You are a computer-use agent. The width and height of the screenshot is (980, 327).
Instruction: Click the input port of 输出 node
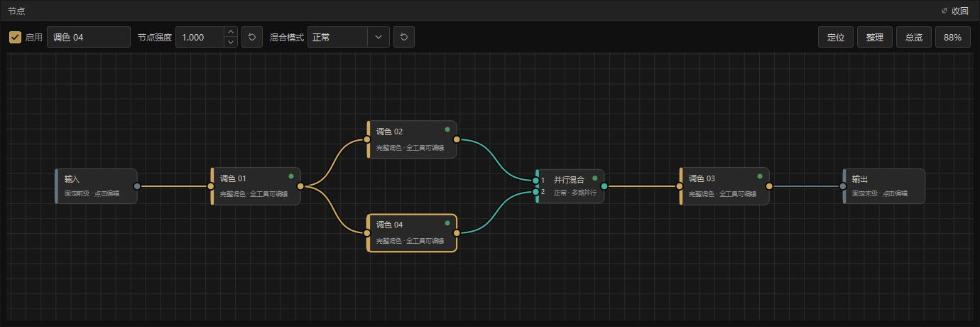pos(843,186)
